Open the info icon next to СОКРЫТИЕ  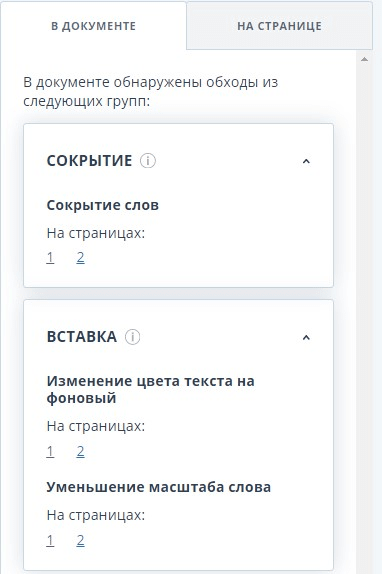click(148, 161)
